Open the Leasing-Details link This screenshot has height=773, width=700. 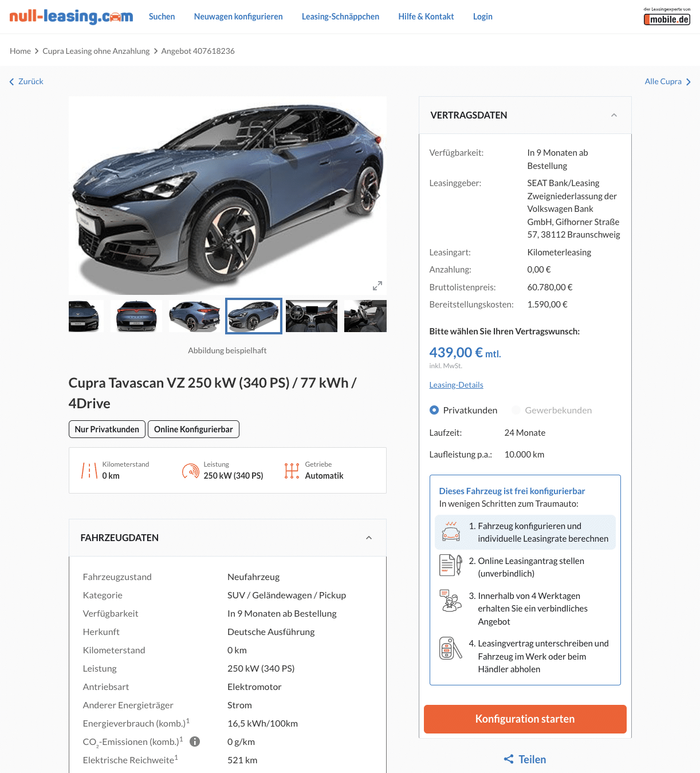(456, 385)
